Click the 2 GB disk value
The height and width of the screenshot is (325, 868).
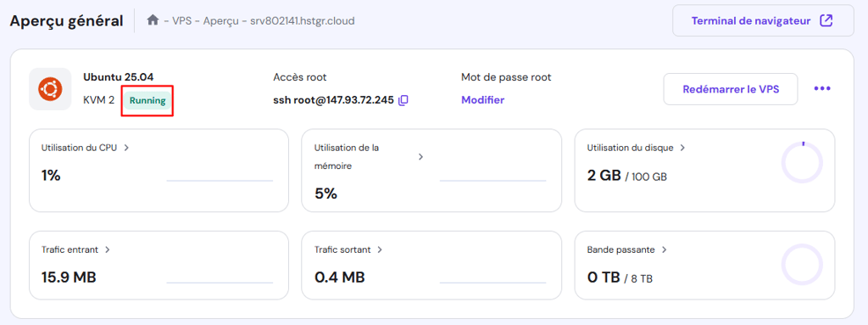coord(604,176)
